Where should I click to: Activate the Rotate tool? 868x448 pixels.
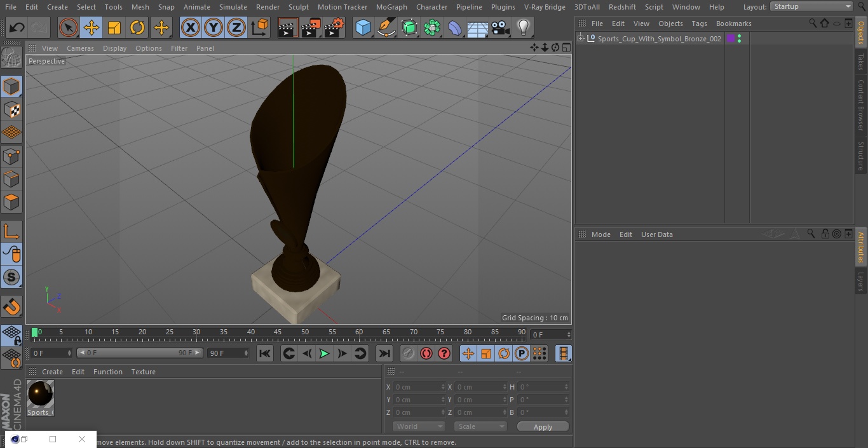[137, 27]
